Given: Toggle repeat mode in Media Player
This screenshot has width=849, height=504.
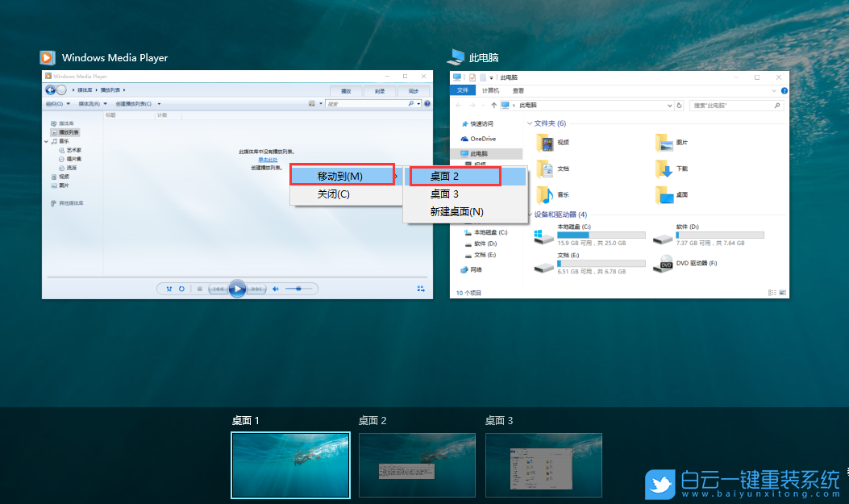Looking at the screenshot, I should coord(182,289).
